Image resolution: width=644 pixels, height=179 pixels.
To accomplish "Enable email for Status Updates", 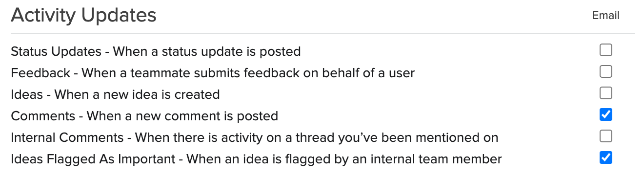I will tap(605, 50).
